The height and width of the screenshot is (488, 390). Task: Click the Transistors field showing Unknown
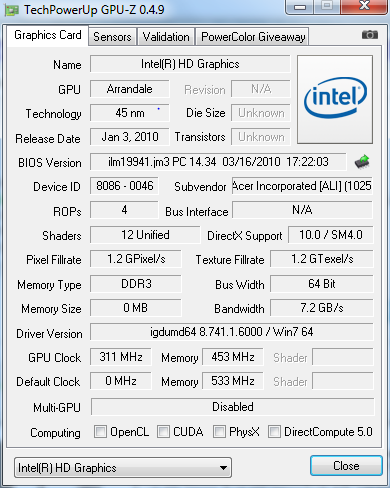[x=261, y=137]
